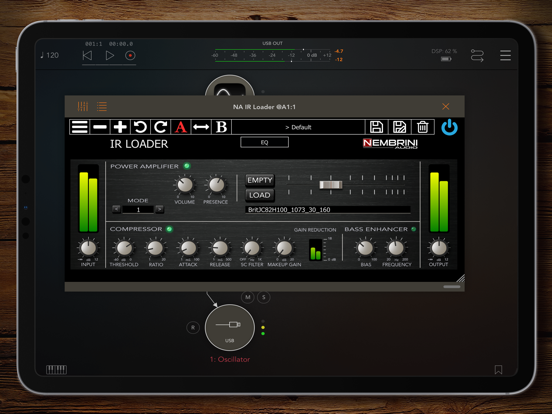
Task: Select preset slot B
Action: (x=221, y=127)
